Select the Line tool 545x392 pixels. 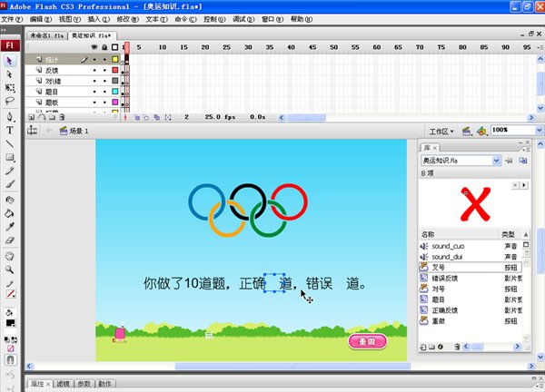coord(10,143)
